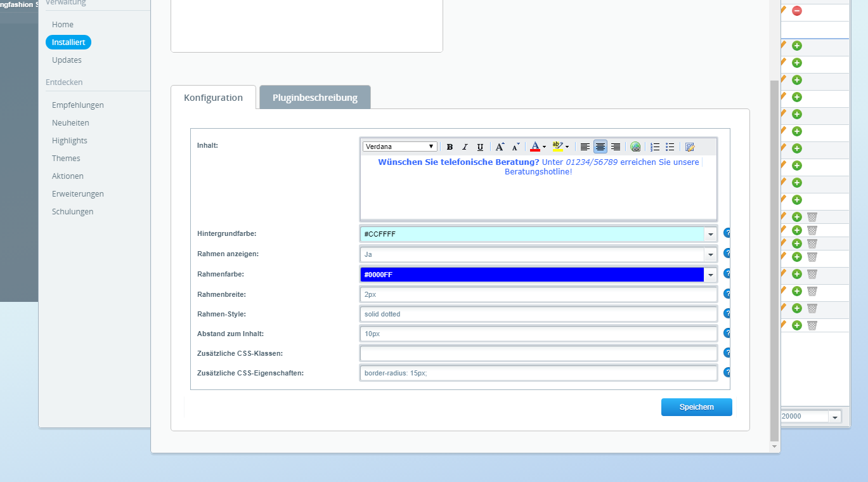
Task: Click the Entdecken section heading
Action: [x=64, y=82]
